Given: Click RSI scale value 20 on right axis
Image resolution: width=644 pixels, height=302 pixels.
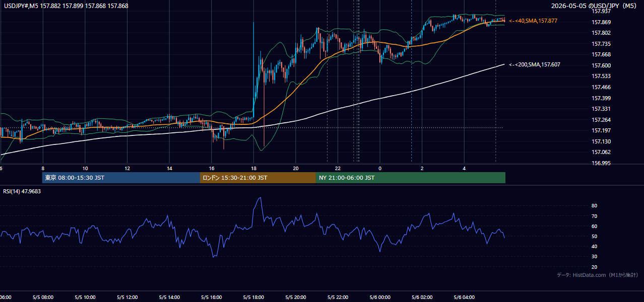Looking at the screenshot, I should pyautogui.click(x=595, y=267).
